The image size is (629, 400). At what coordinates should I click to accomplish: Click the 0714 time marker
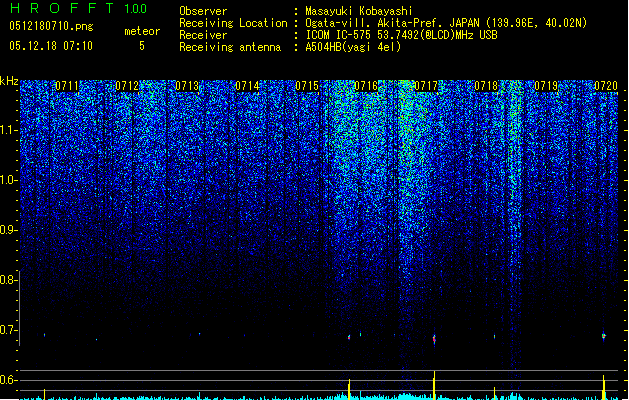(247, 86)
